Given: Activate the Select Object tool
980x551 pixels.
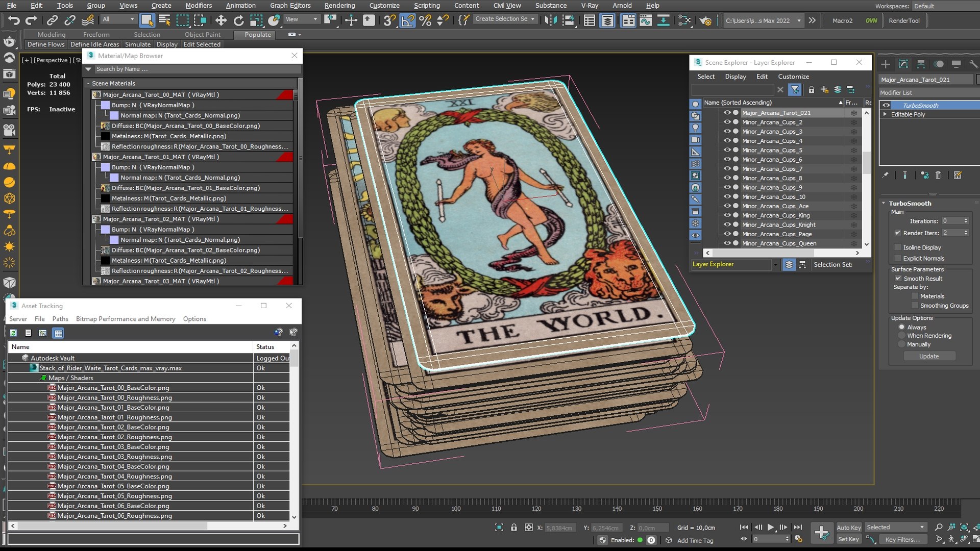Looking at the screenshot, I should point(147,20).
